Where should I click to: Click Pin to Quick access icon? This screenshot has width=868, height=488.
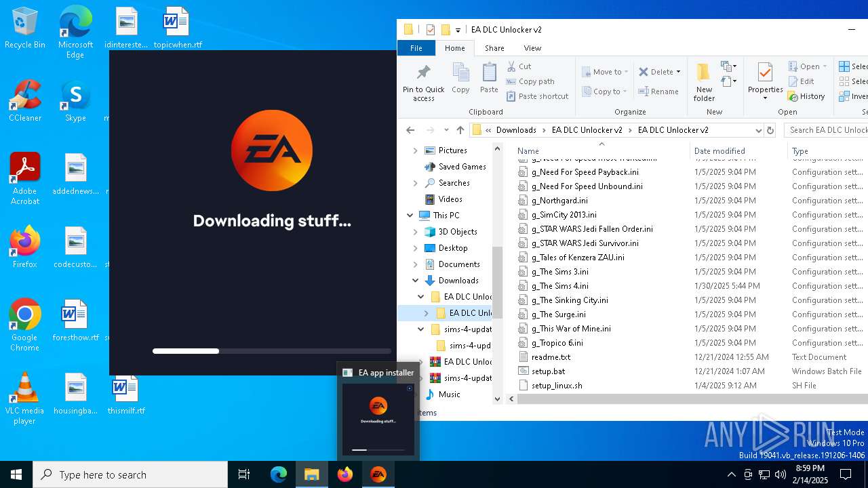click(x=423, y=83)
